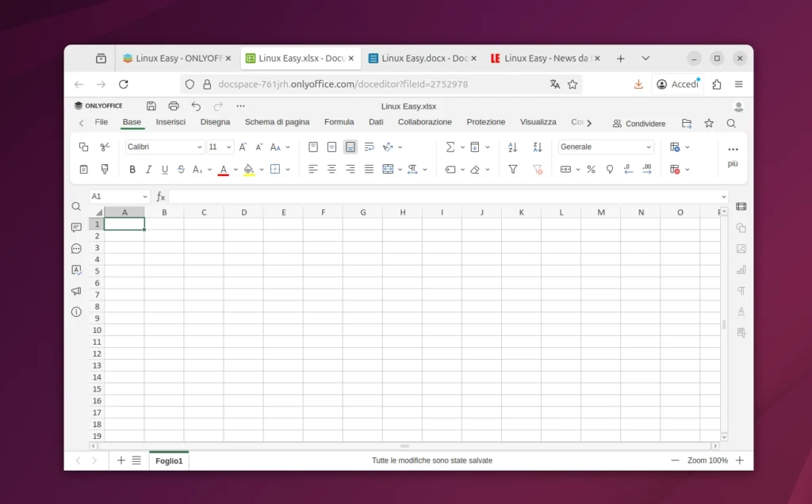This screenshot has width=812, height=504.
Task: Open the Filter tool
Action: [x=512, y=169]
